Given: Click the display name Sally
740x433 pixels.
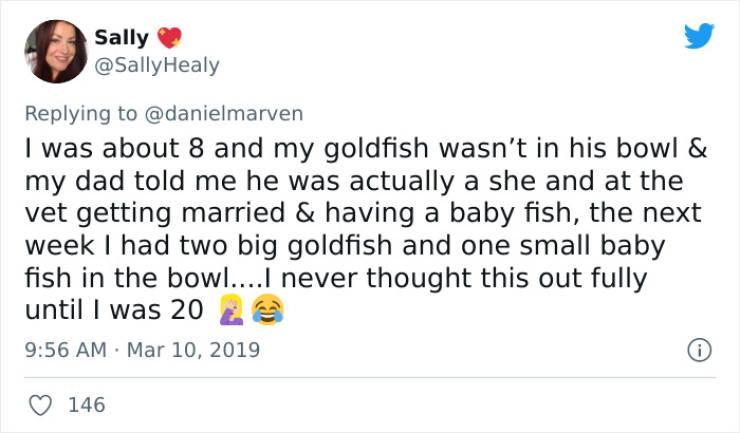Looking at the screenshot, I should tap(121, 38).
